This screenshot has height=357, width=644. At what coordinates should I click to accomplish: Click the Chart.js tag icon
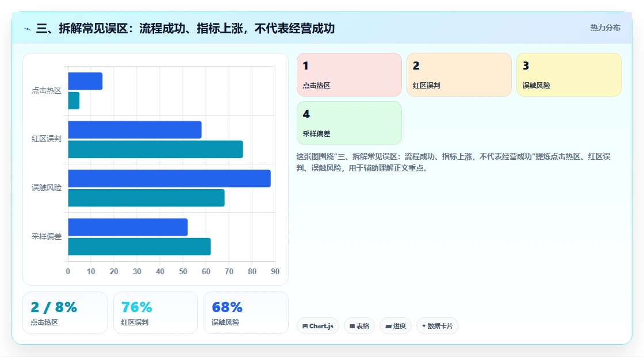(305, 326)
